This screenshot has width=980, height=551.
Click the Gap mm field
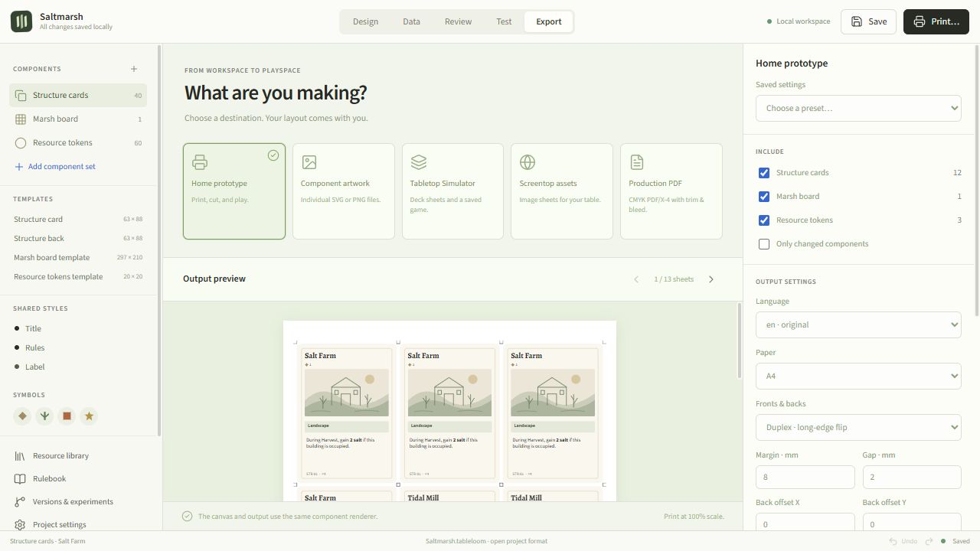pyautogui.click(x=912, y=477)
